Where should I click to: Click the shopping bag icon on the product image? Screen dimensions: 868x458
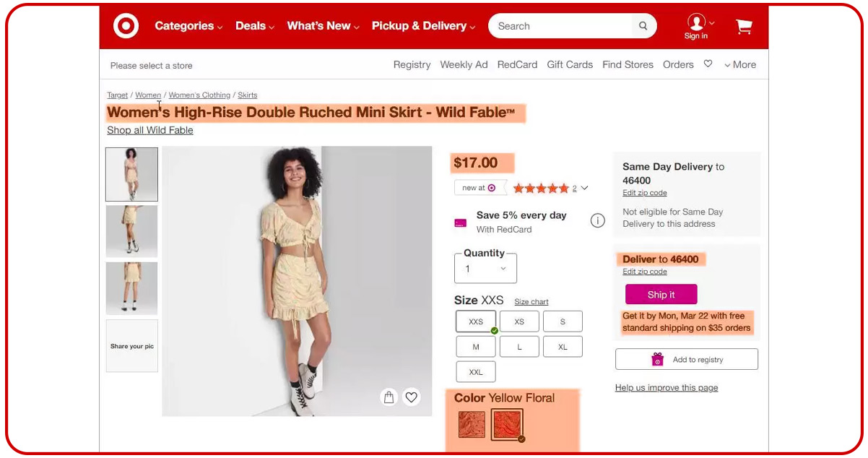click(389, 397)
